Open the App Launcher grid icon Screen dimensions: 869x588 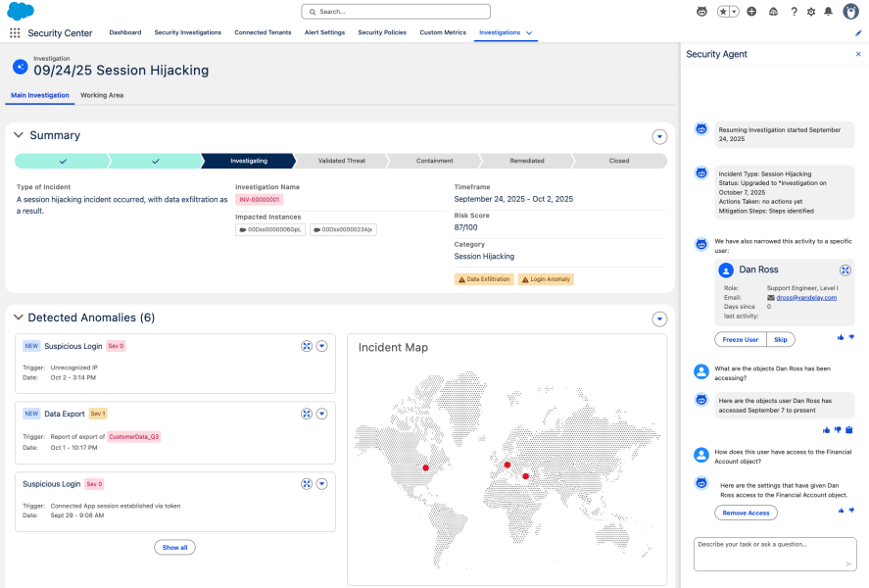point(15,32)
